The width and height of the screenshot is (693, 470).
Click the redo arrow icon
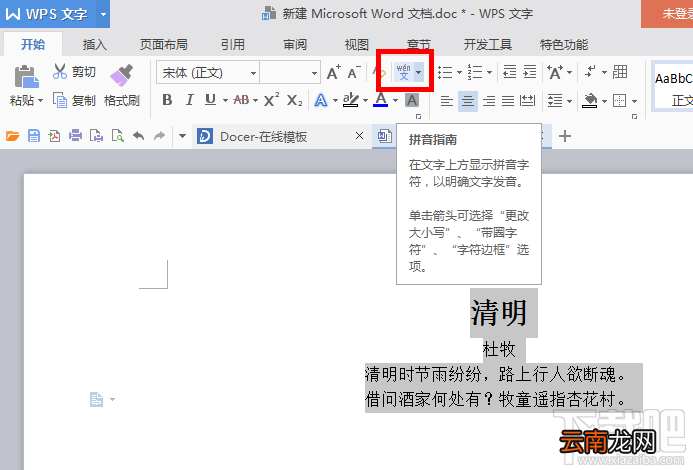[x=159, y=135]
